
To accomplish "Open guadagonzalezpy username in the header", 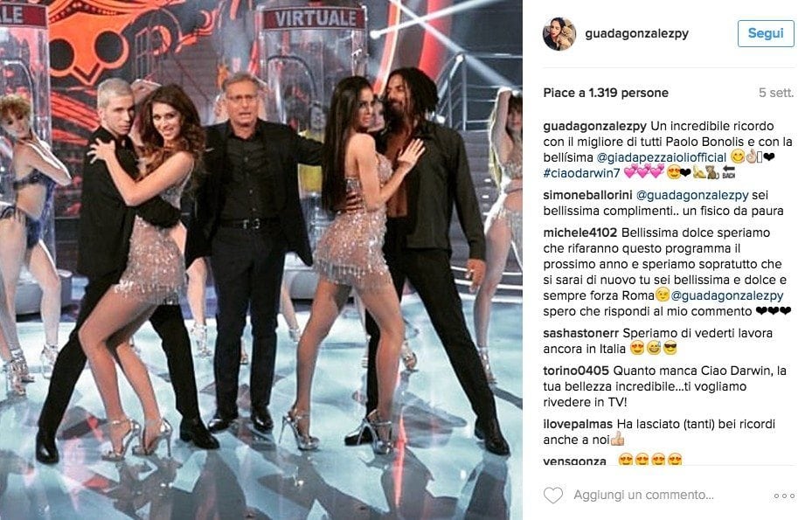I will (x=636, y=33).
